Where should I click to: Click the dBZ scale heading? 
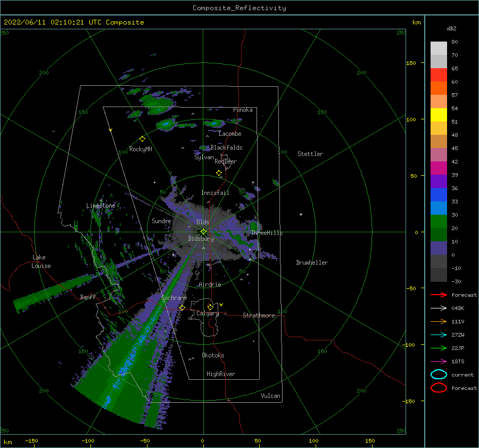pos(451,28)
